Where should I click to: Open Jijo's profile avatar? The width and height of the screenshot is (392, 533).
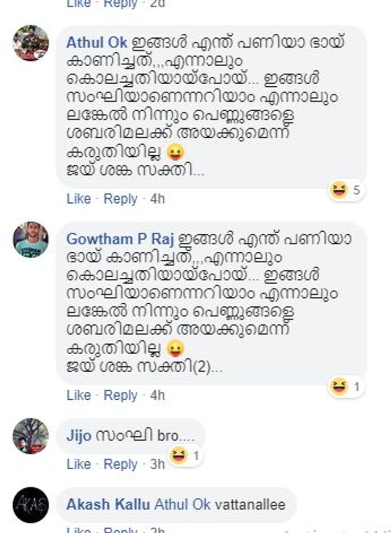[x=30, y=436]
